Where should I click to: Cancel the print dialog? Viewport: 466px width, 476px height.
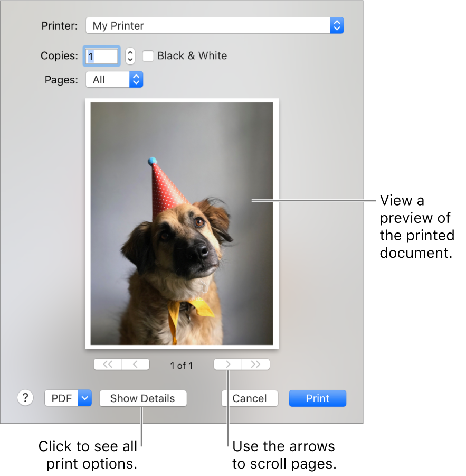click(250, 398)
